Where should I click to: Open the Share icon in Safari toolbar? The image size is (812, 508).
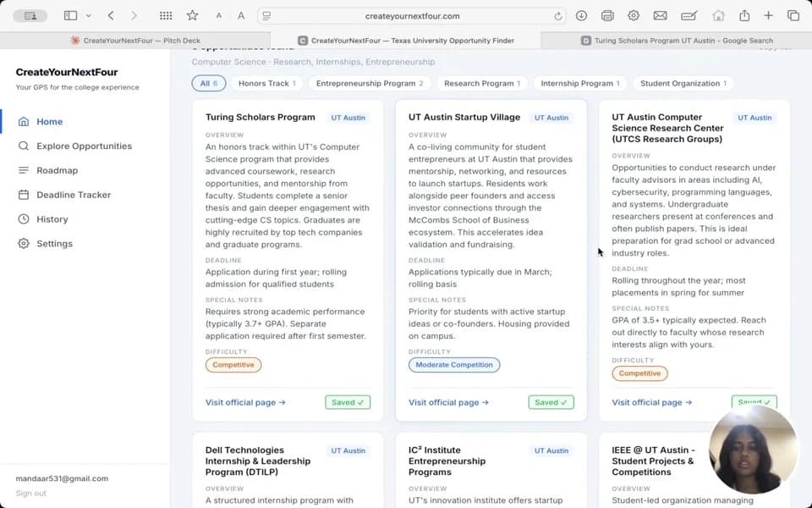pos(744,15)
